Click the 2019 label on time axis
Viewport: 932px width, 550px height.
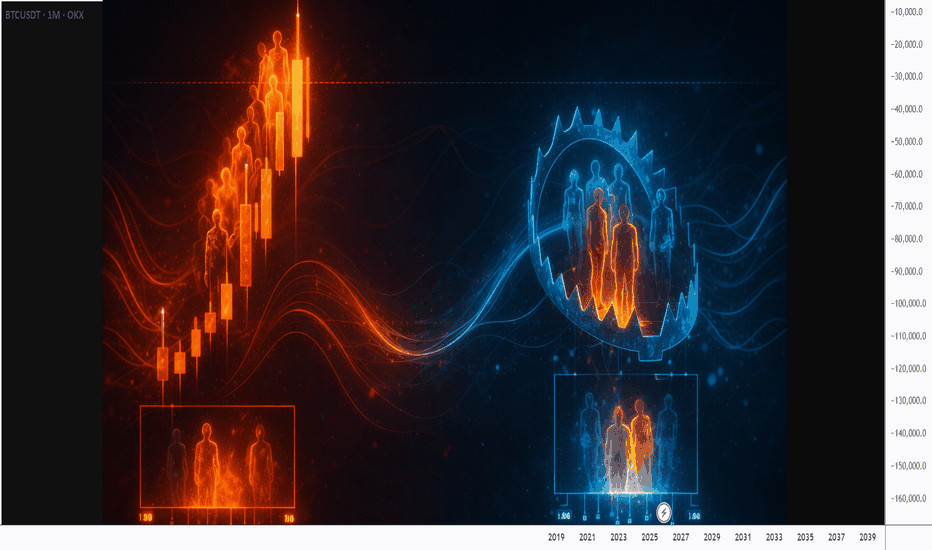(557, 538)
